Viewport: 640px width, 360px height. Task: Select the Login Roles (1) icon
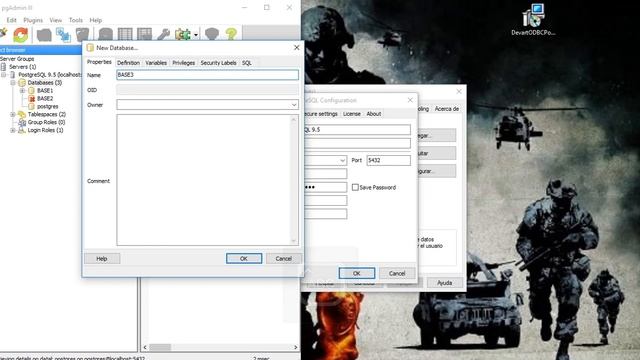pyautogui.click(x=22, y=130)
